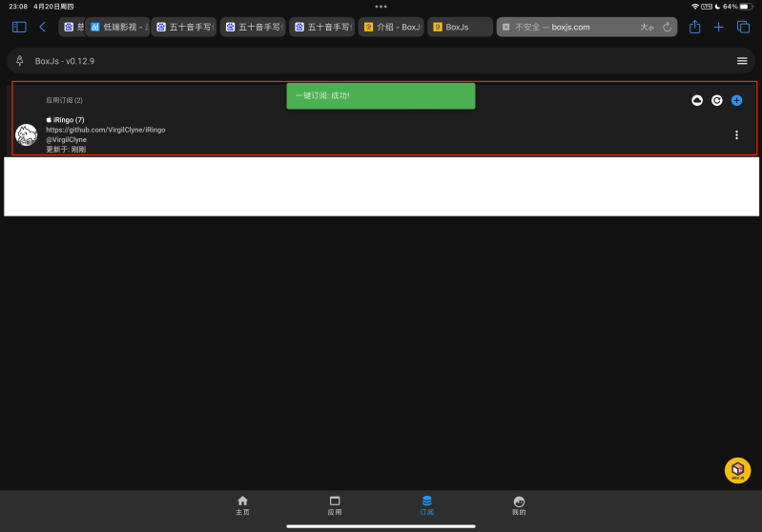Click the BoxJs - v0.12.9 title
The width and height of the screenshot is (762, 532).
[x=65, y=61]
